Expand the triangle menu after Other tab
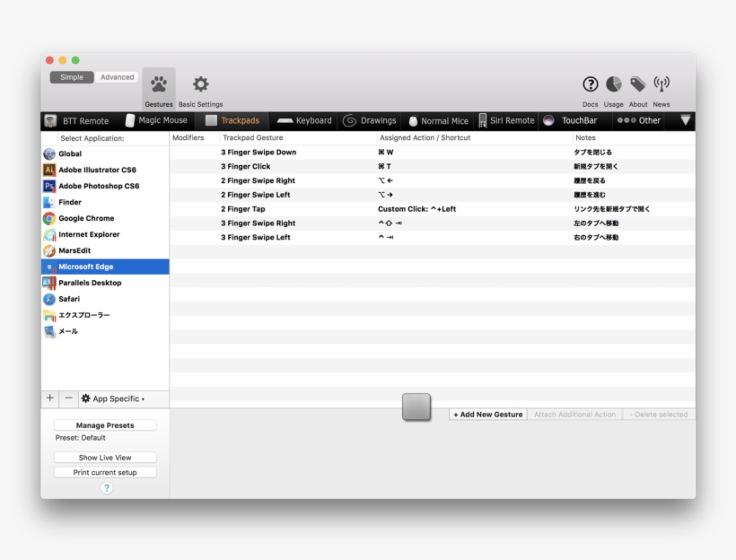The image size is (736, 560). 686,120
